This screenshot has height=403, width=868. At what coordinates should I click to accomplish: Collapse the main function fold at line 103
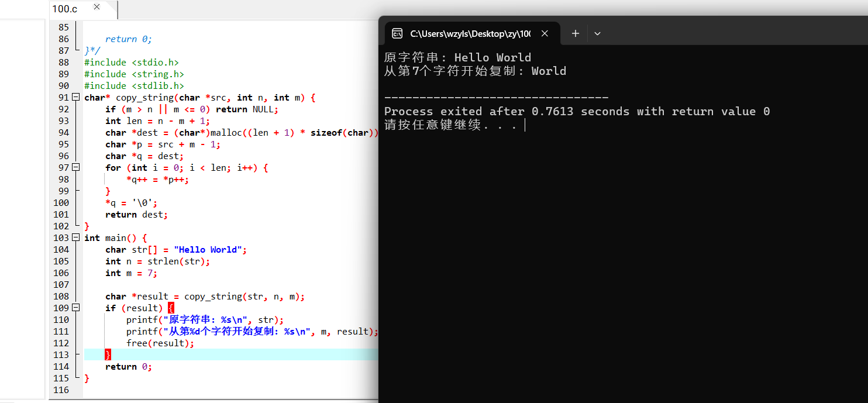[75, 238]
